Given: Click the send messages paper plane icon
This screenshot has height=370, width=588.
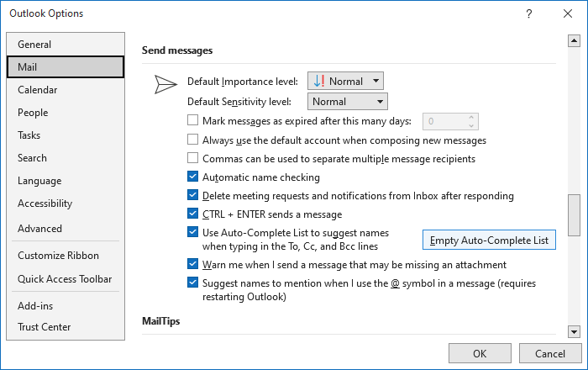Looking at the screenshot, I should point(165,84).
